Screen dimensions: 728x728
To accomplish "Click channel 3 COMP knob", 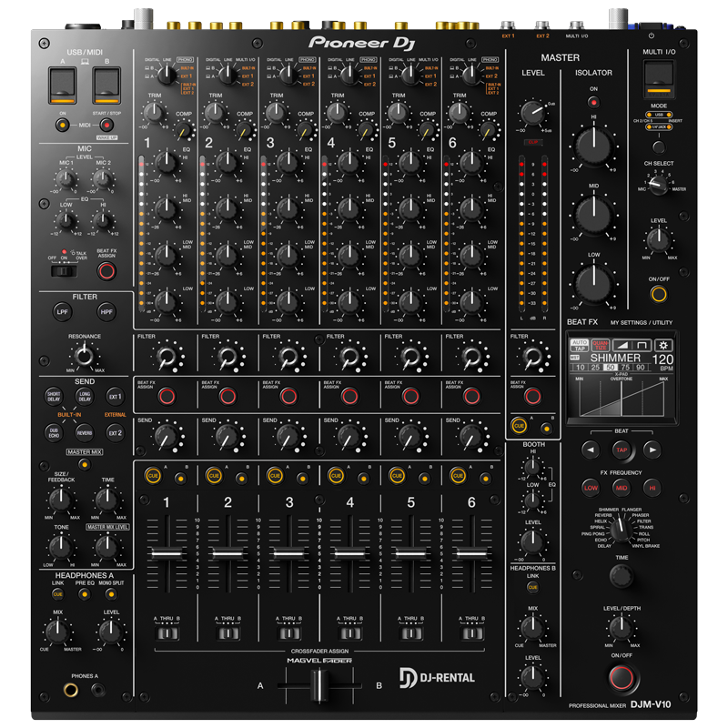I will [305, 130].
